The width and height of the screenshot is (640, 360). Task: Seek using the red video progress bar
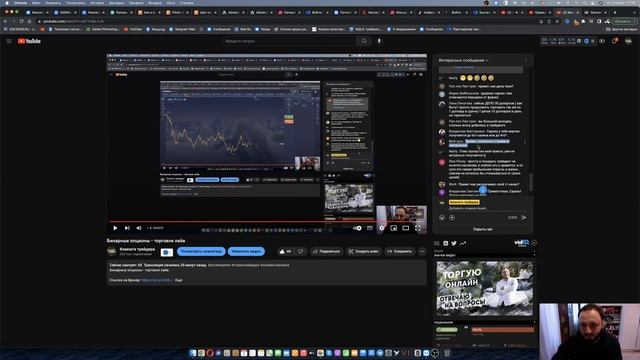[x=267, y=222]
